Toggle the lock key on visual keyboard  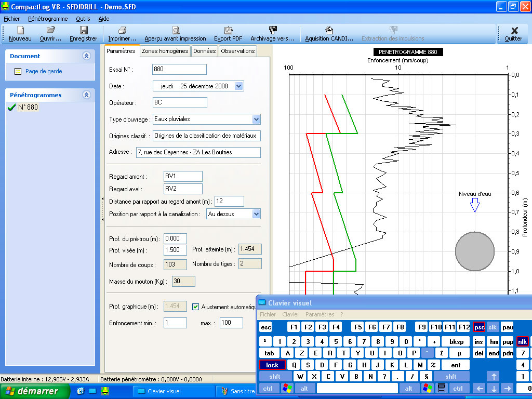coord(272,365)
